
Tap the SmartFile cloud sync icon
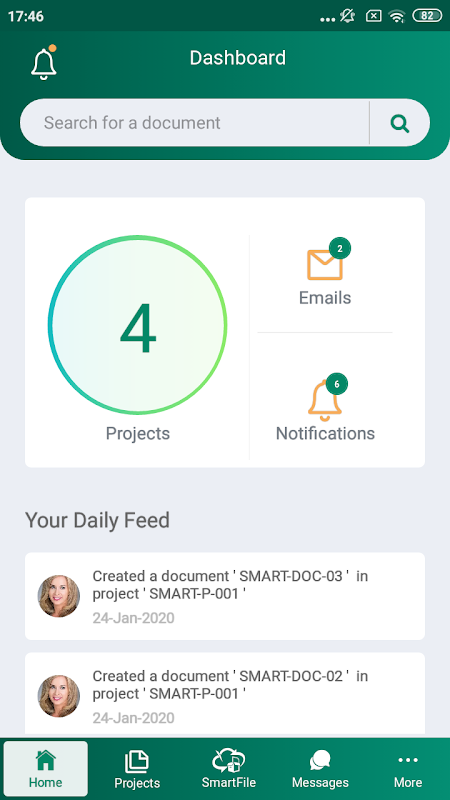229,760
